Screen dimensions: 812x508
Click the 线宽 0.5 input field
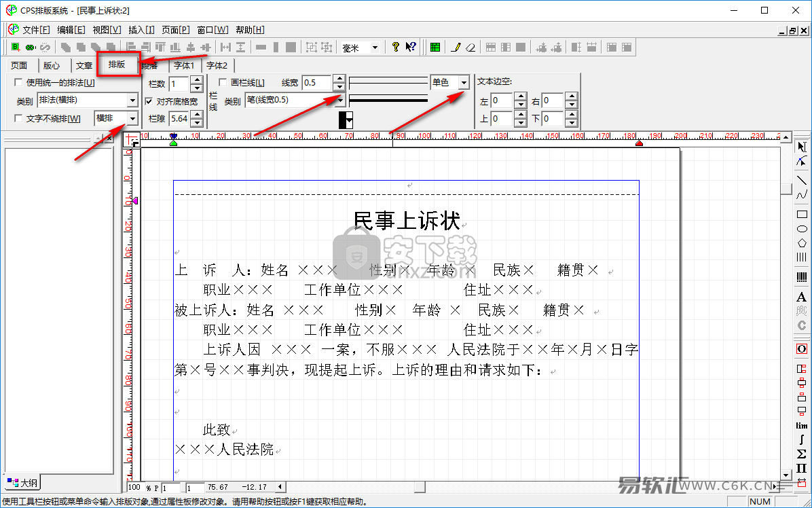coord(318,83)
